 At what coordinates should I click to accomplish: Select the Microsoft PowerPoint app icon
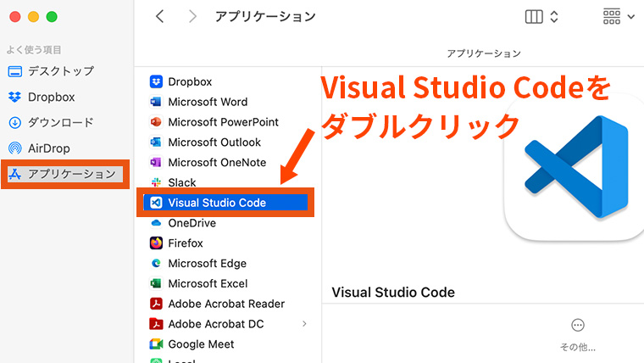click(x=156, y=122)
